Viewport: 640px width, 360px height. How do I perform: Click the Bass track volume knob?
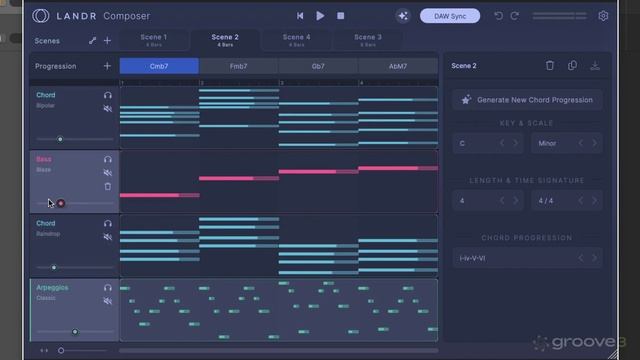[61, 203]
